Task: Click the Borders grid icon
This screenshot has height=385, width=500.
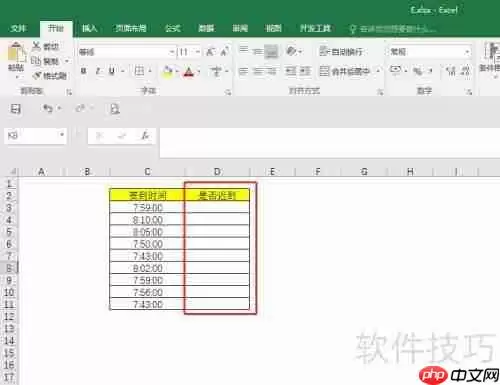Action: tap(139, 71)
